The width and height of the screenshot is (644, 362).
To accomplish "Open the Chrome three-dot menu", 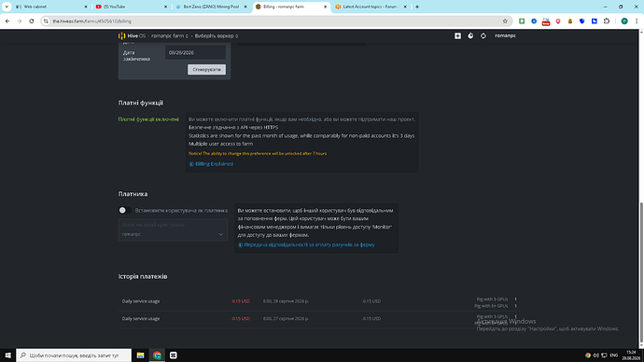I will coord(637,21).
